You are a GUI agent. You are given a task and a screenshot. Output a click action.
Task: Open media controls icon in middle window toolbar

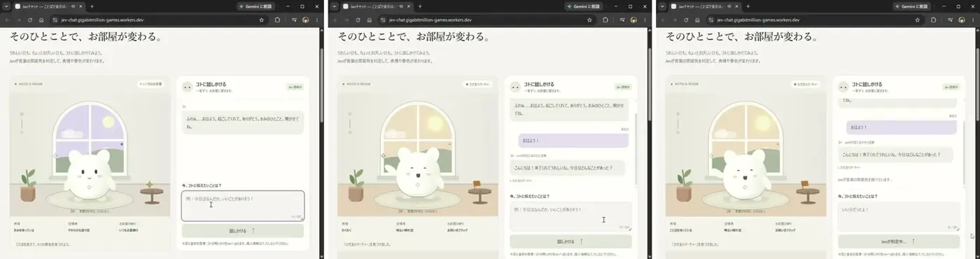pyautogui.click(x=622, y=20)
